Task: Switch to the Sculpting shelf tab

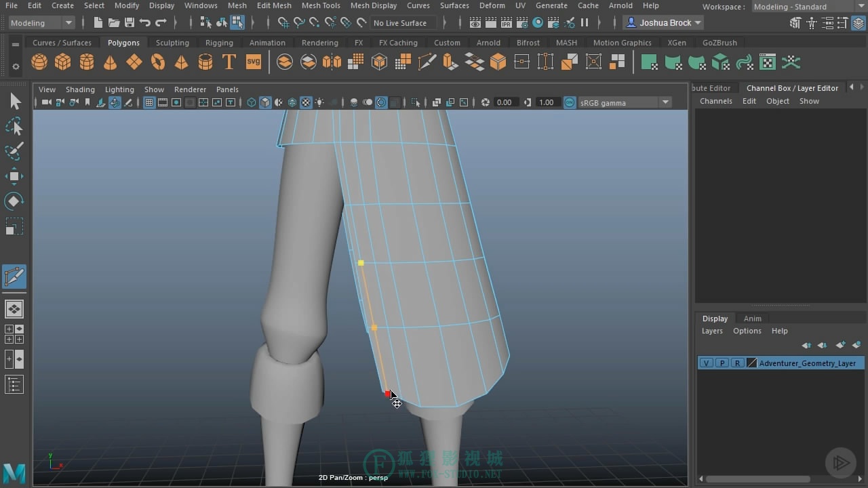Action: [172, 43]
